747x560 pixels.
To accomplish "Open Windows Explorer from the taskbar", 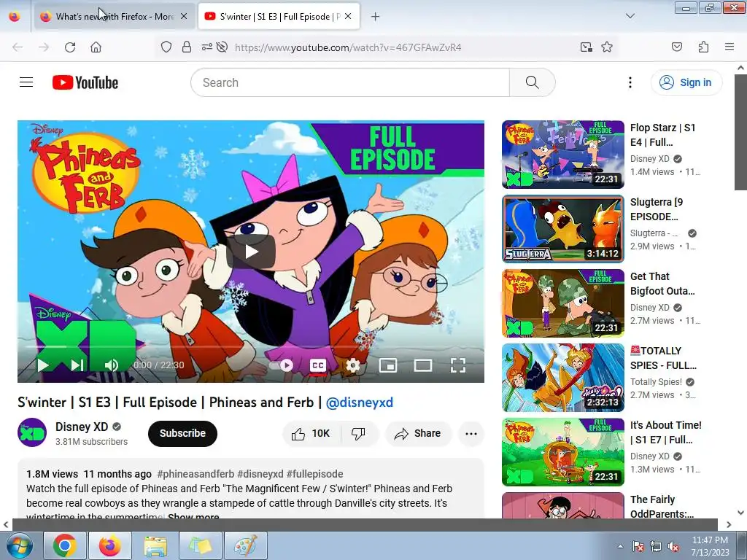I will tap(155, 545).
